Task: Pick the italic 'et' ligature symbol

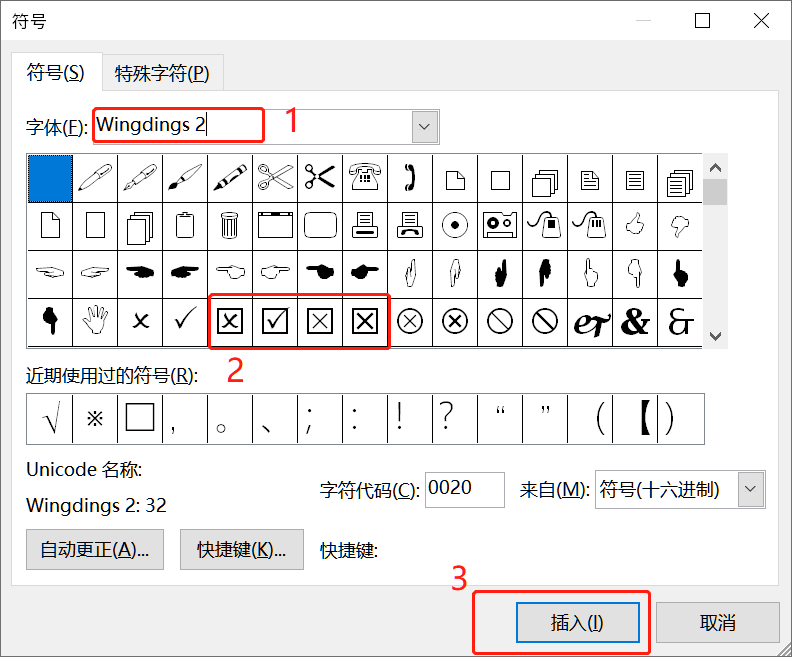Action: point(590,322)
